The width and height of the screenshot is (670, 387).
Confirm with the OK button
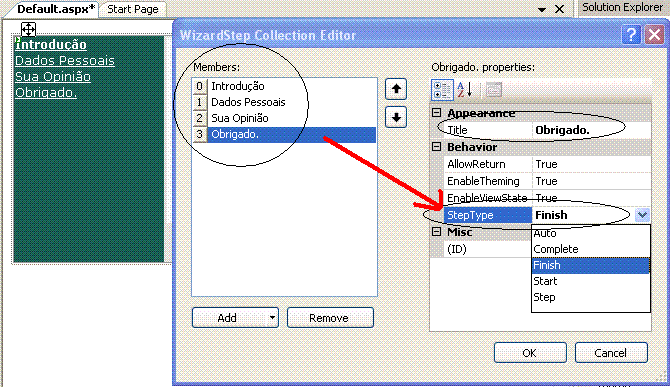[x=530, y=353]
